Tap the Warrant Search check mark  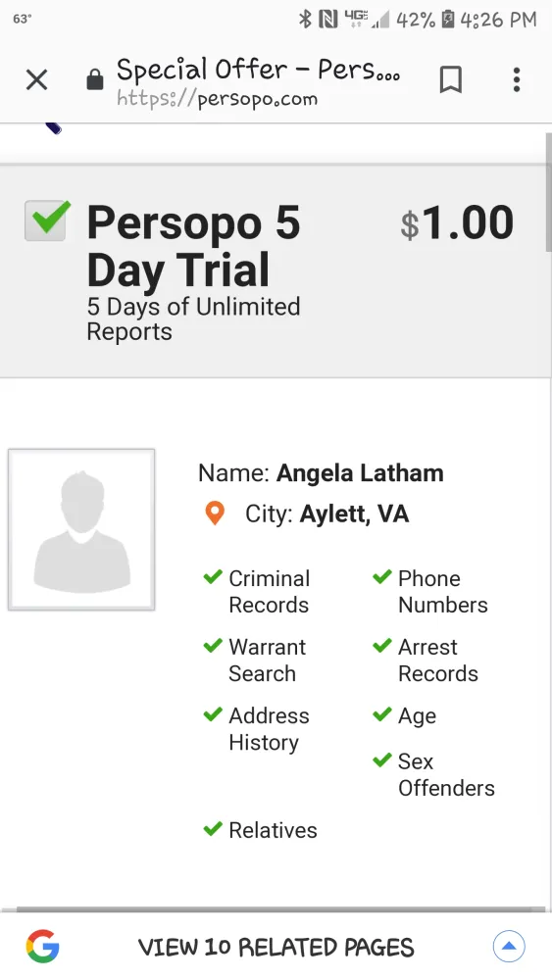point(213,645)
